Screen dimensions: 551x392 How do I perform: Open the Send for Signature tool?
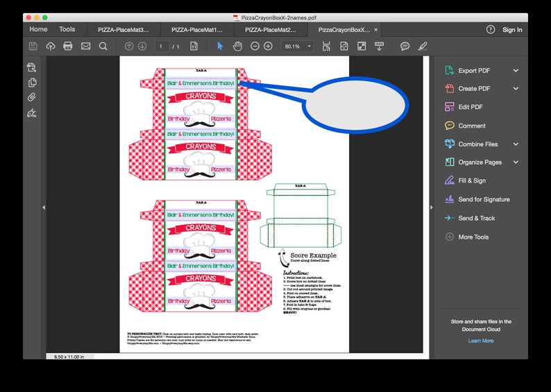tap(477, 199)
